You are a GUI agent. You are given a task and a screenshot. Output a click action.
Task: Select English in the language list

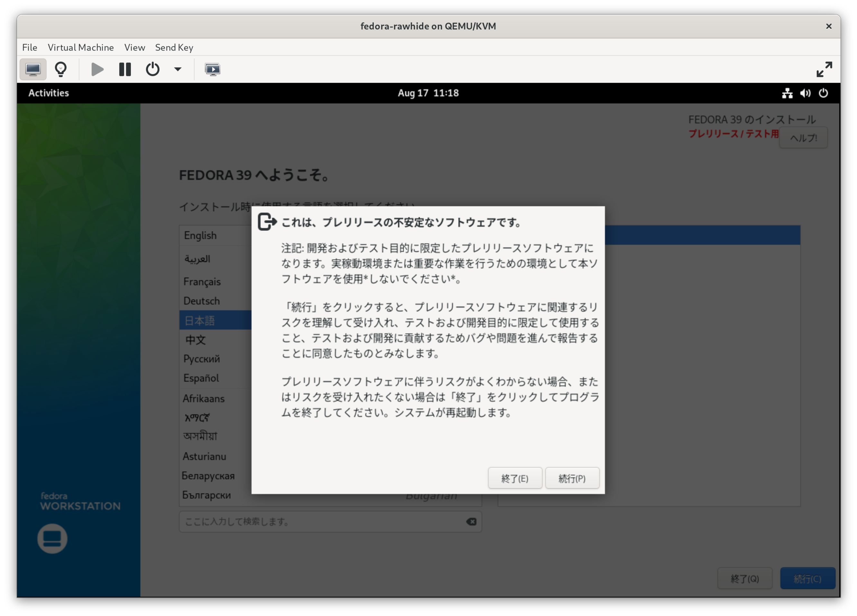tap(216, 235)
